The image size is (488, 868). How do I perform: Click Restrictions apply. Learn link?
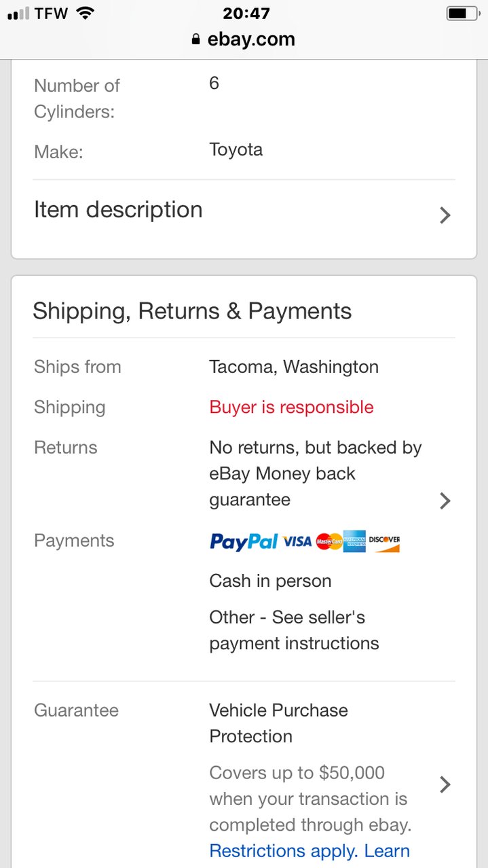click(309, 850)
